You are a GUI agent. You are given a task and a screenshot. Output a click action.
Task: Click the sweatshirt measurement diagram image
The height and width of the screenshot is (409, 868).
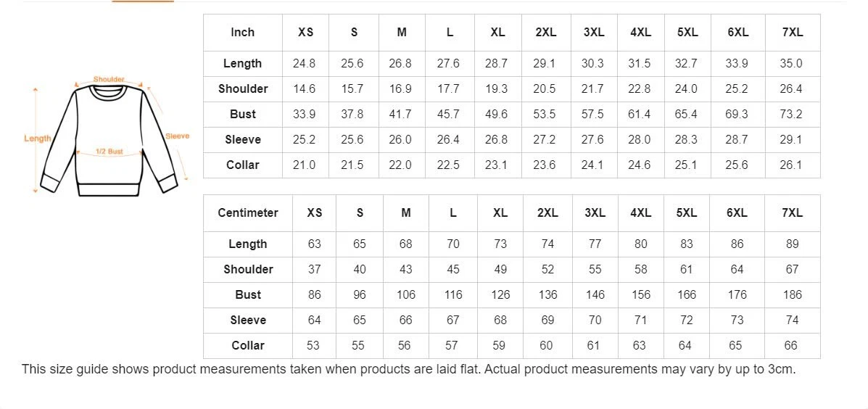tap(109, 138)
